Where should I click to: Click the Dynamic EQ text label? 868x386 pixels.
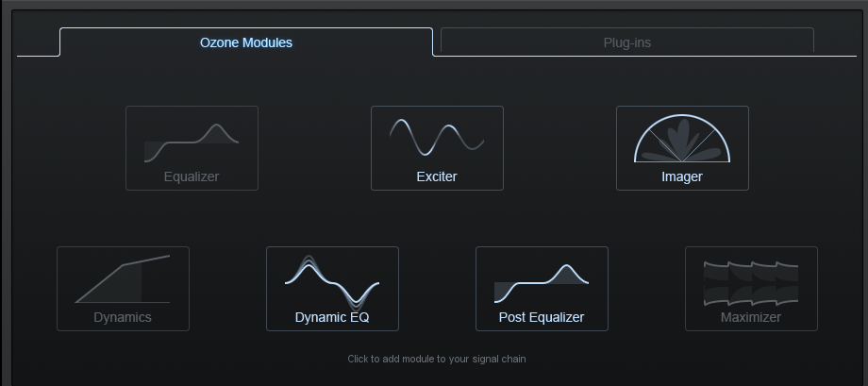[332, 318]
